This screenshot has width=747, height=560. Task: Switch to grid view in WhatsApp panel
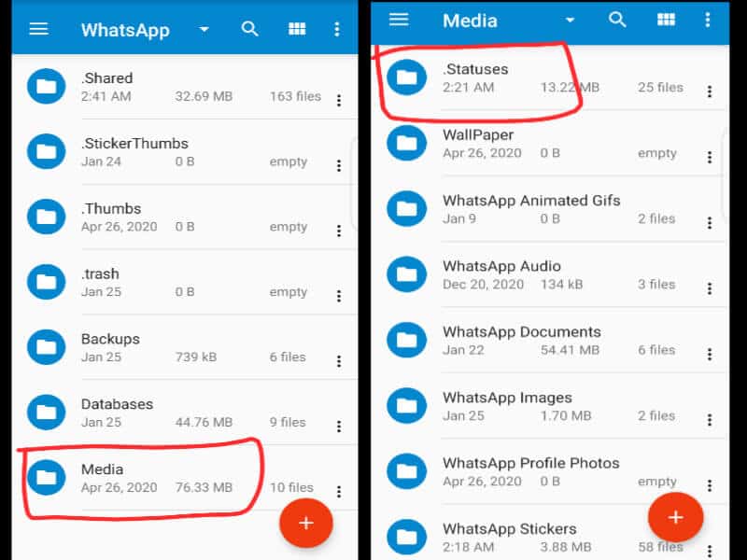(x=297, y=29)
